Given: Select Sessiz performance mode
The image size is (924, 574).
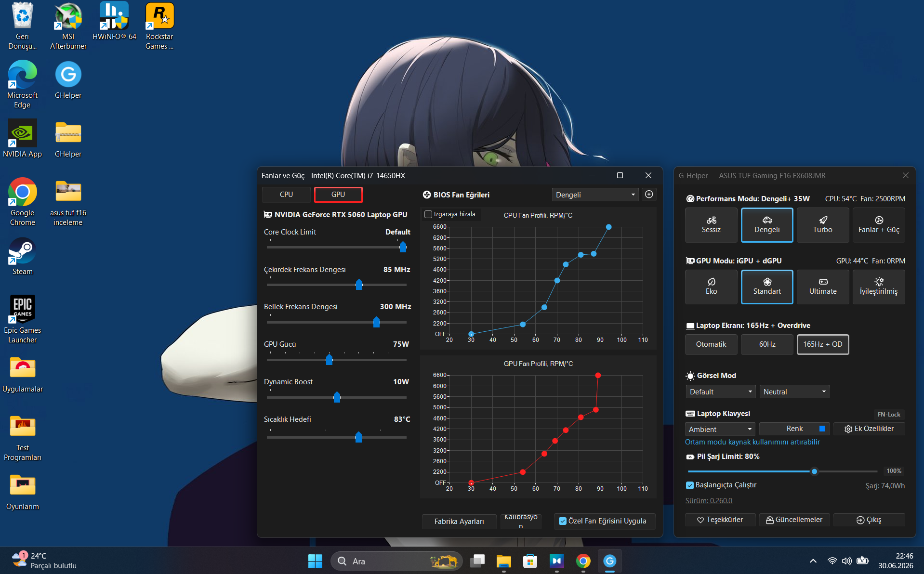Looking at the screenshot, I should (711, 225).
